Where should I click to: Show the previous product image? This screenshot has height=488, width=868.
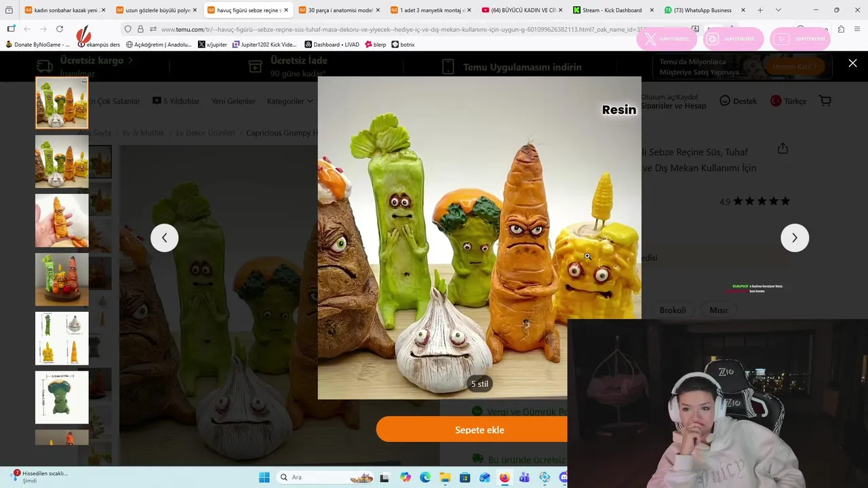click(x=164, y=238)
